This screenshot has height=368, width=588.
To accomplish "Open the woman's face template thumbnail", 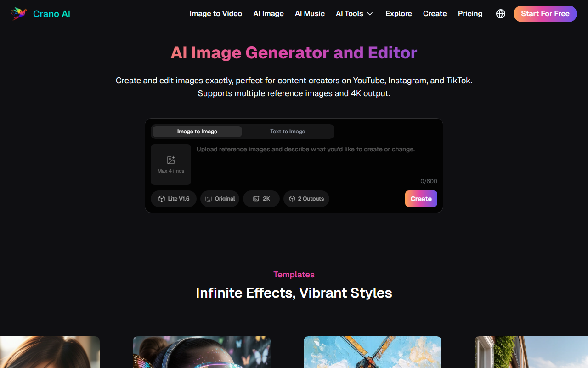I will pyautogui.click(x=50, y=352).
